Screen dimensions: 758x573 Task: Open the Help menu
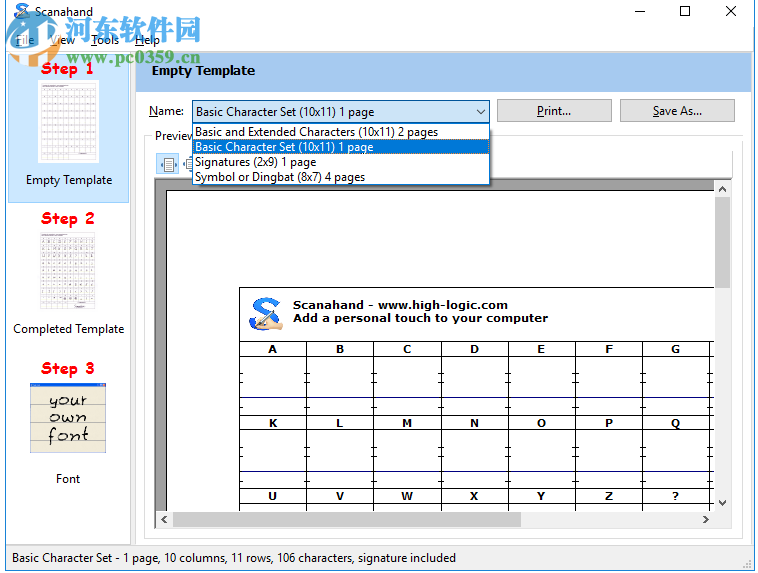(x=147, y=40)
